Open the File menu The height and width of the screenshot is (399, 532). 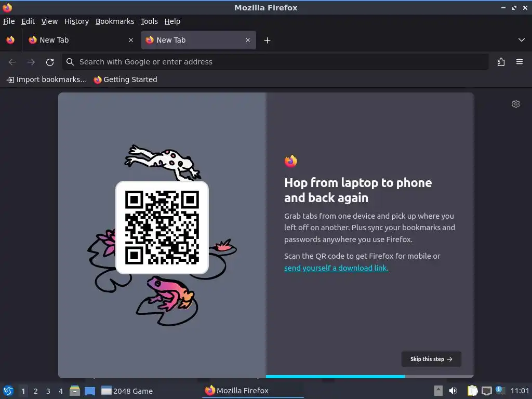9,21
